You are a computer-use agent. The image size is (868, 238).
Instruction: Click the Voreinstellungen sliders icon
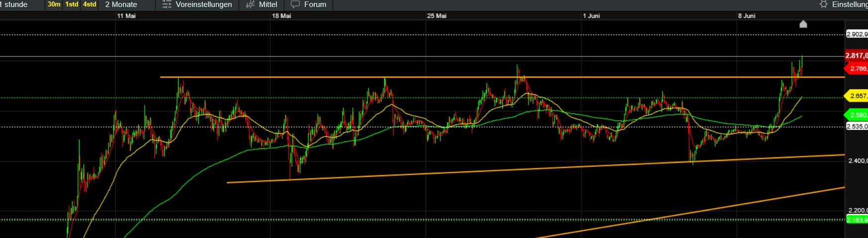167,4
